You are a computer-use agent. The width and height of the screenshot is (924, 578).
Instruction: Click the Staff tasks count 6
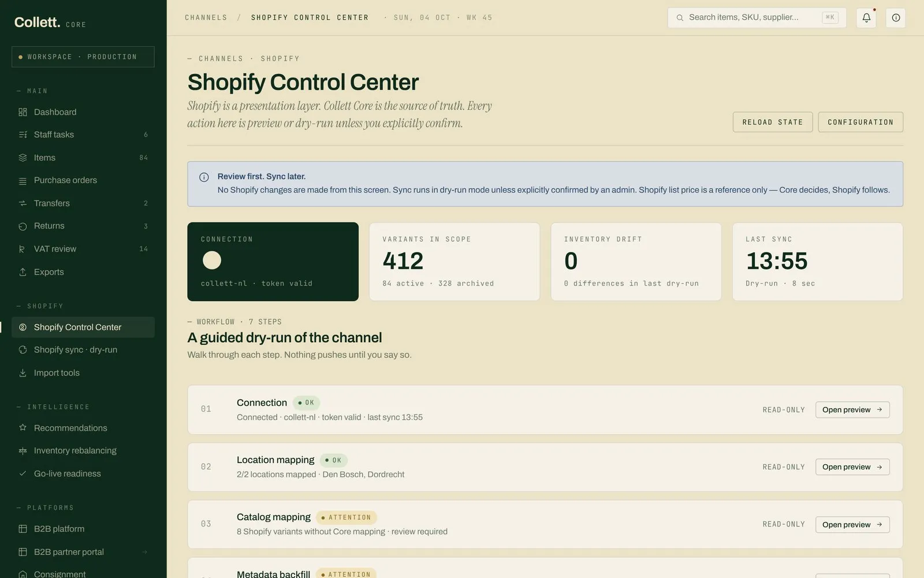point(146,135)
